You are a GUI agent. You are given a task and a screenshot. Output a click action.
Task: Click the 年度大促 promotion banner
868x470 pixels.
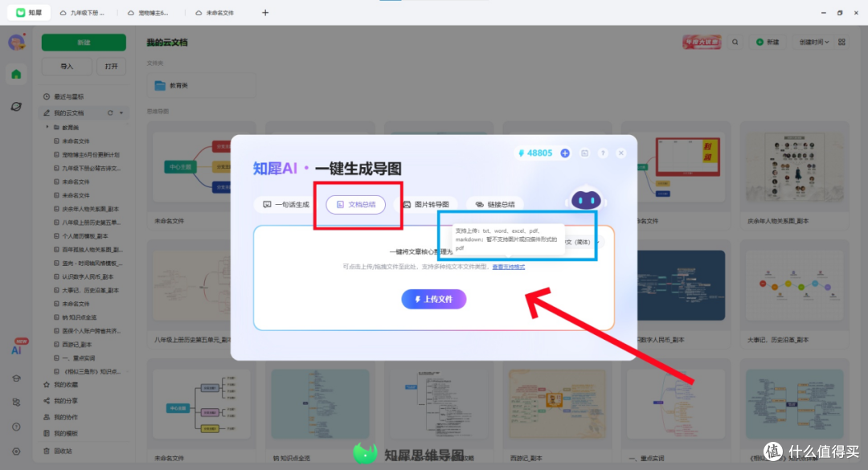click(x=702, y=42)
